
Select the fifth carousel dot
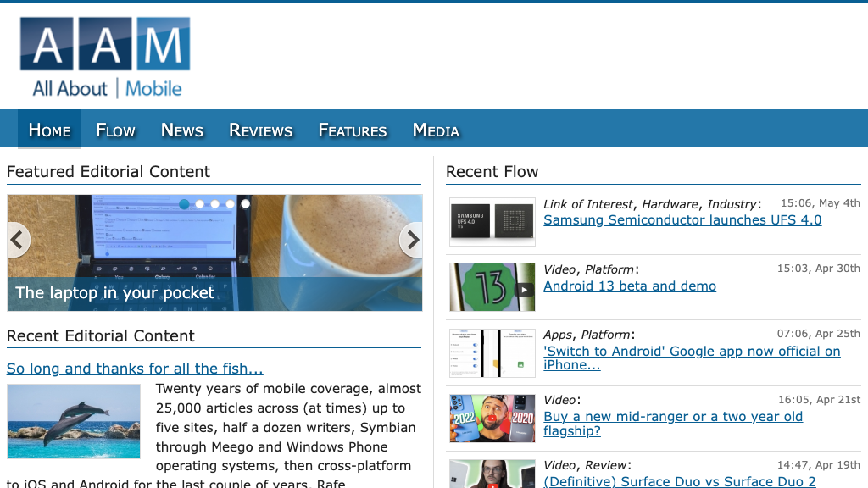point(245,204)
